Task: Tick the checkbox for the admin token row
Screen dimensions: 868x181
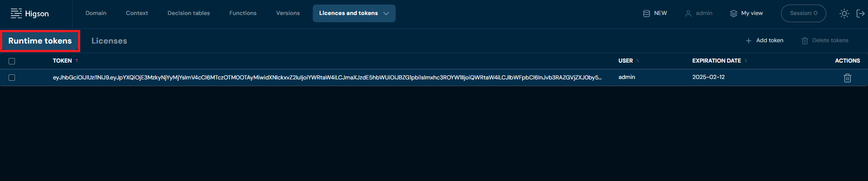Action: [x=12, y=78]
